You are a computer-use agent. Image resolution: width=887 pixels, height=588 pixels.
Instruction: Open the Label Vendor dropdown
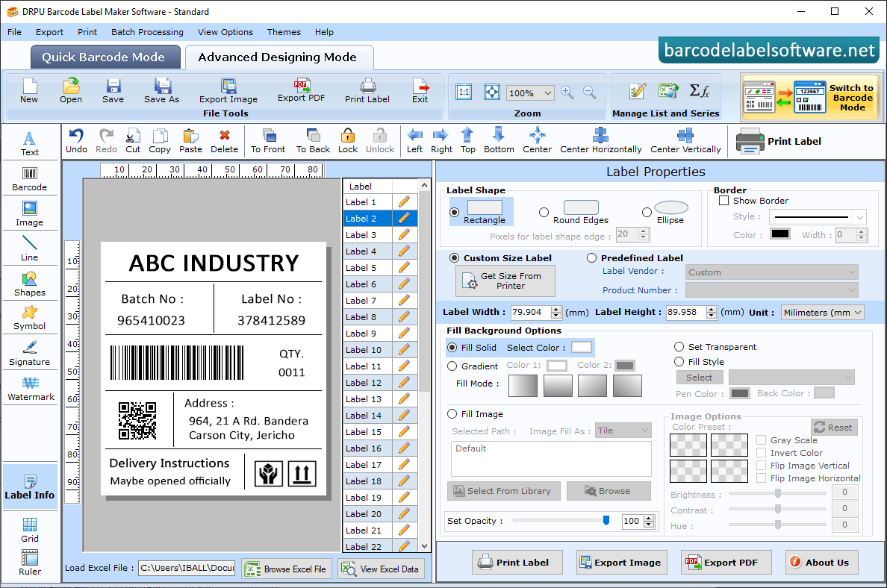[x=771, y=272]
